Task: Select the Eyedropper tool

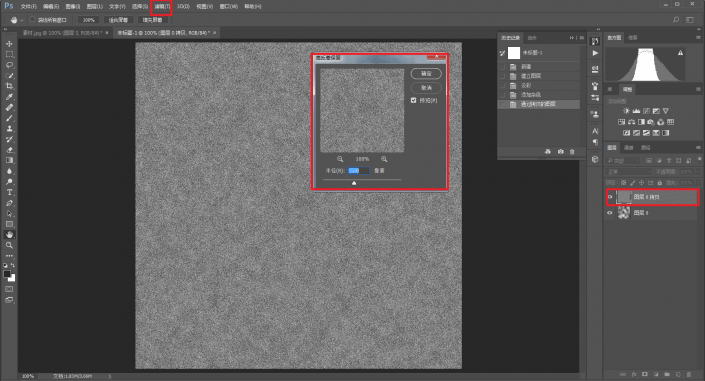Action: [9, 97]
